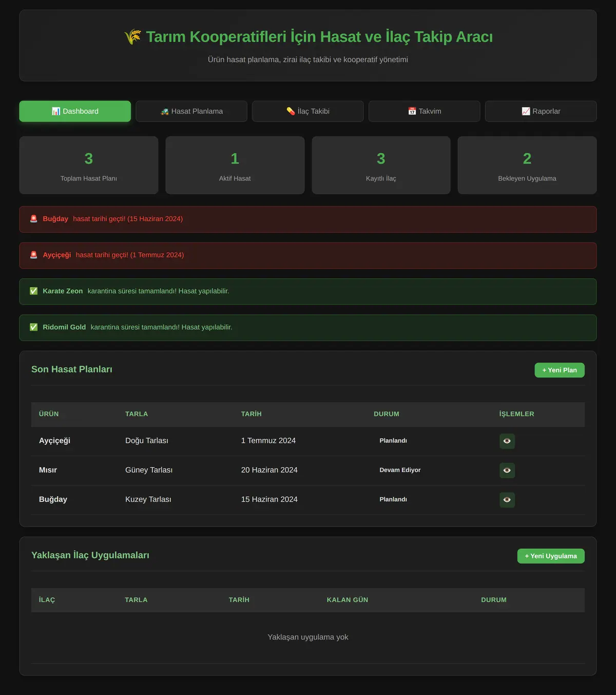Click the Bekleyen Uygulama stat card
This screenshot has width=616, height=695.
click(x=527, y=165)
